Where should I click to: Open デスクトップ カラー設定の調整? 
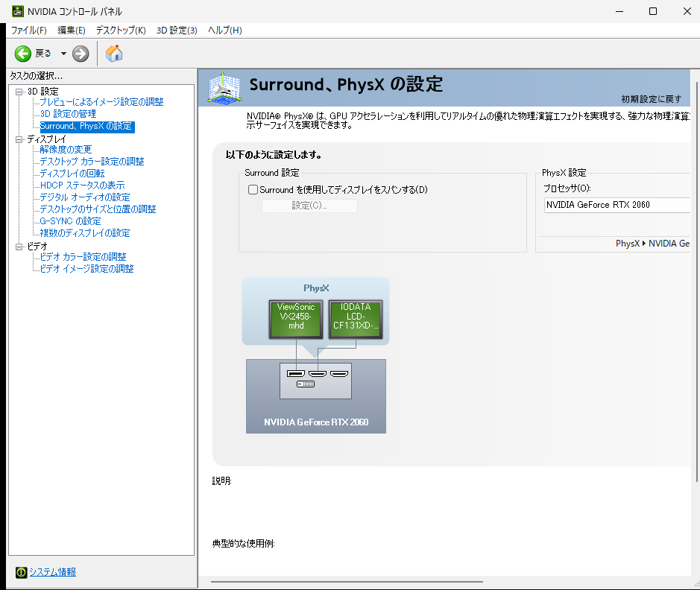click(92, 162)
